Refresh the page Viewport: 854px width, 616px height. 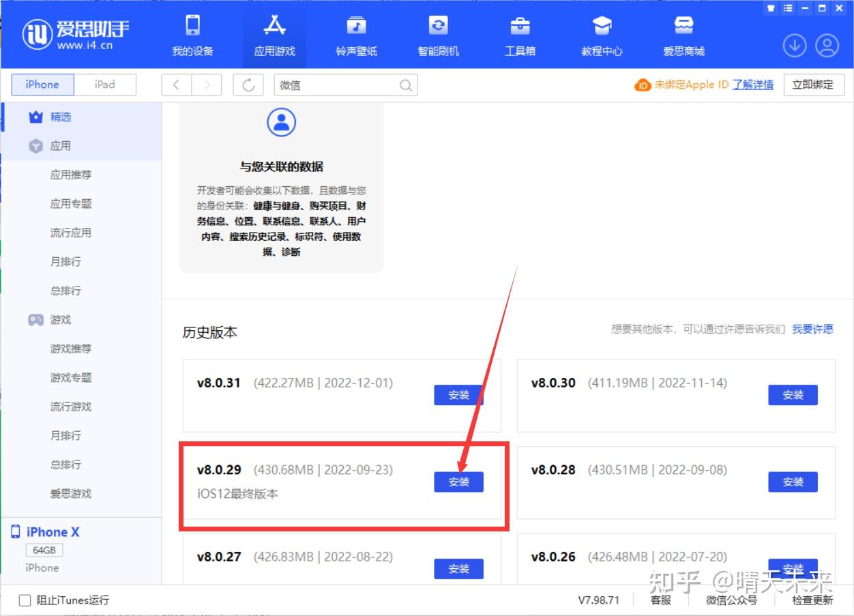pyautogui.click(x=248, y=85)
